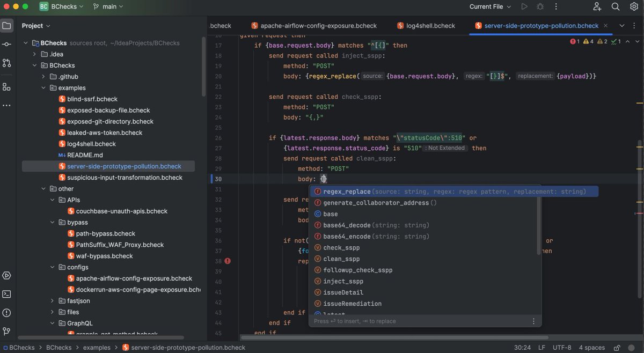Open the Terminal tool window icon

[6, 294]
